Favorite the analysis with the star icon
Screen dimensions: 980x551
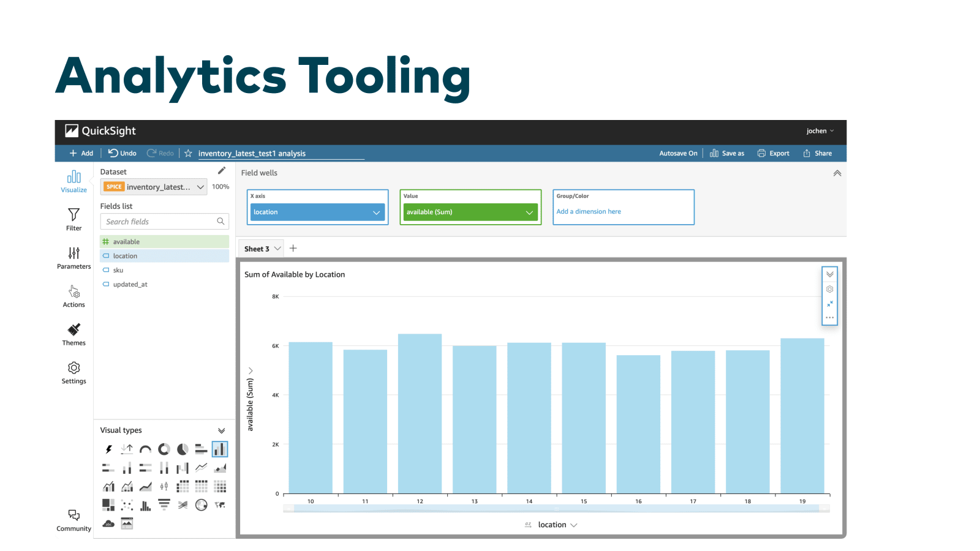click(188, 153)
